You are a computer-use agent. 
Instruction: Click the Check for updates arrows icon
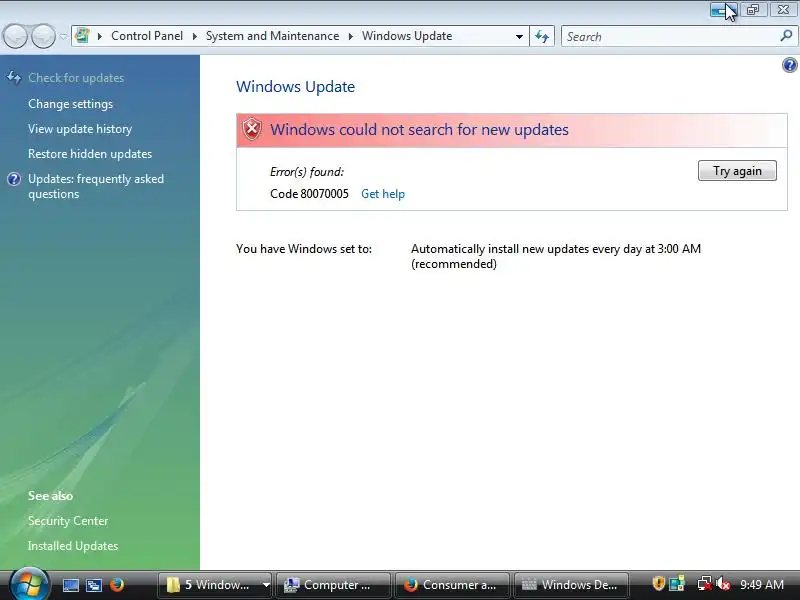14,78
